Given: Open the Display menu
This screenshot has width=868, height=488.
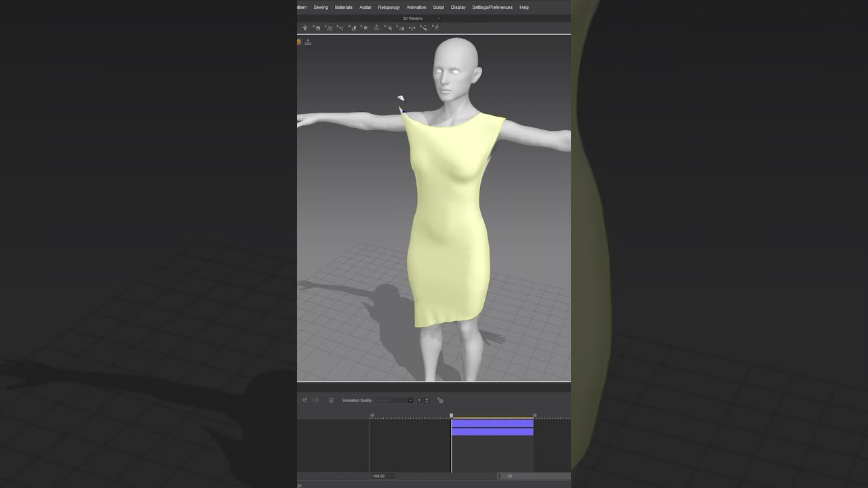Looking at the screenshot, I should [x=458, y=7].
